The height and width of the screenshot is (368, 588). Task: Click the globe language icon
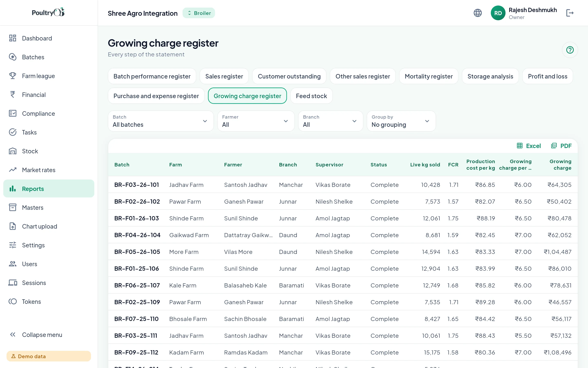point(478,13)
